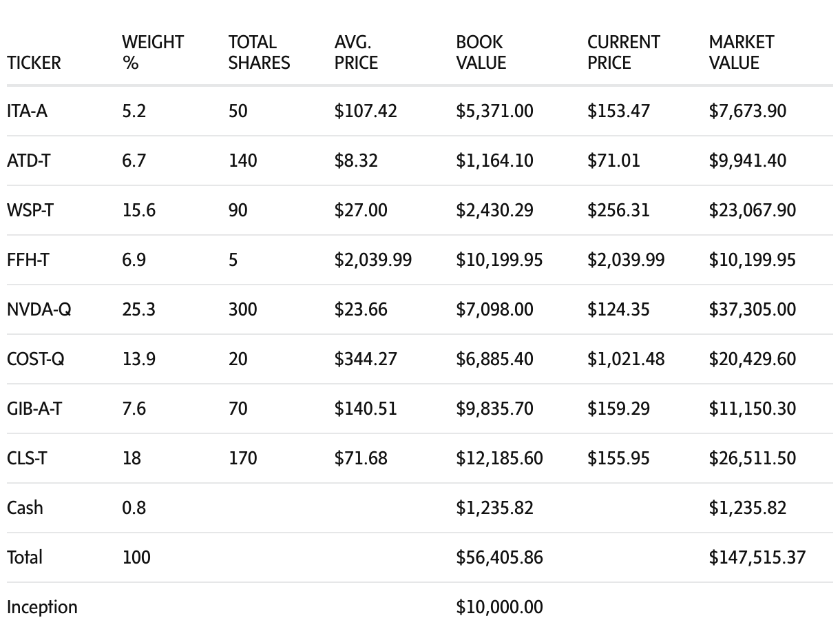Screen dimensions: 840x638
Task: Select the FFH-T ticker
Action: click(28, 260)
